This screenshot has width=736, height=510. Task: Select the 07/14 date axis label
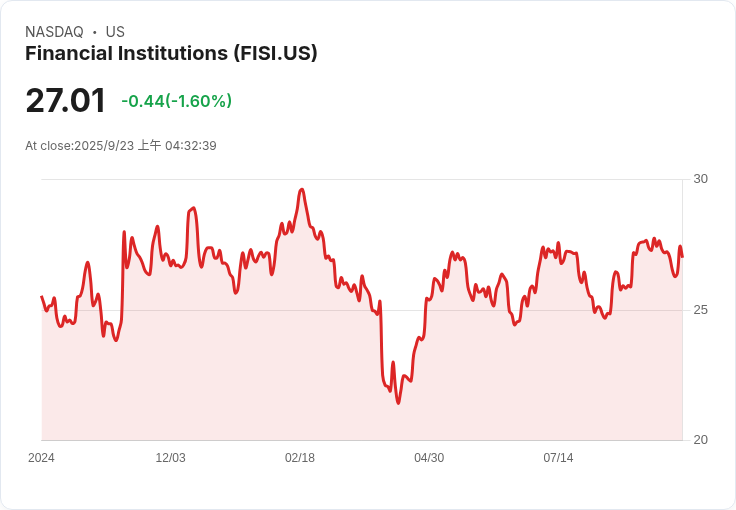[x=558, y=458]
